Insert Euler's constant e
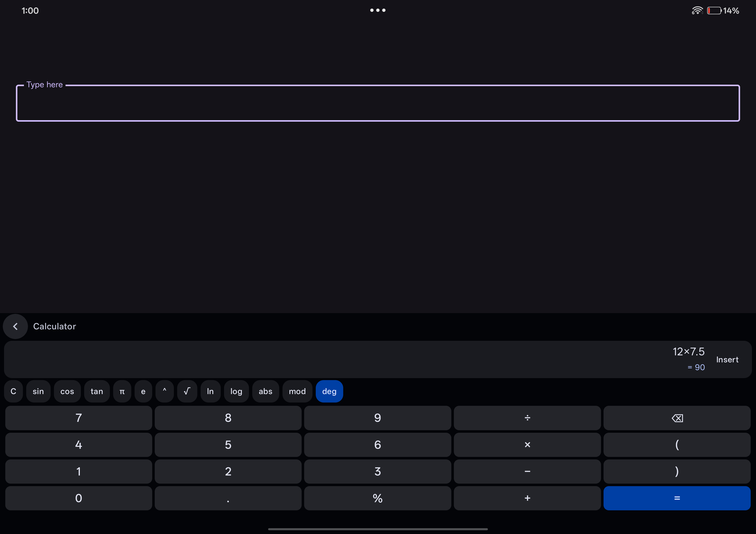This screenshot has height=534, width=756. click(x=143, y=391)
